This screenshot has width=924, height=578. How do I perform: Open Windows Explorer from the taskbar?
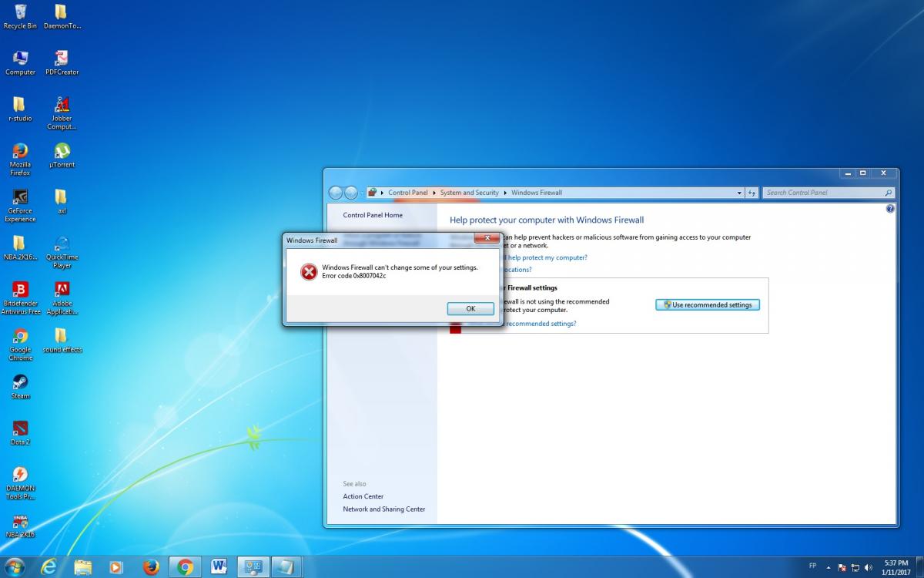(x=83, y=567)
